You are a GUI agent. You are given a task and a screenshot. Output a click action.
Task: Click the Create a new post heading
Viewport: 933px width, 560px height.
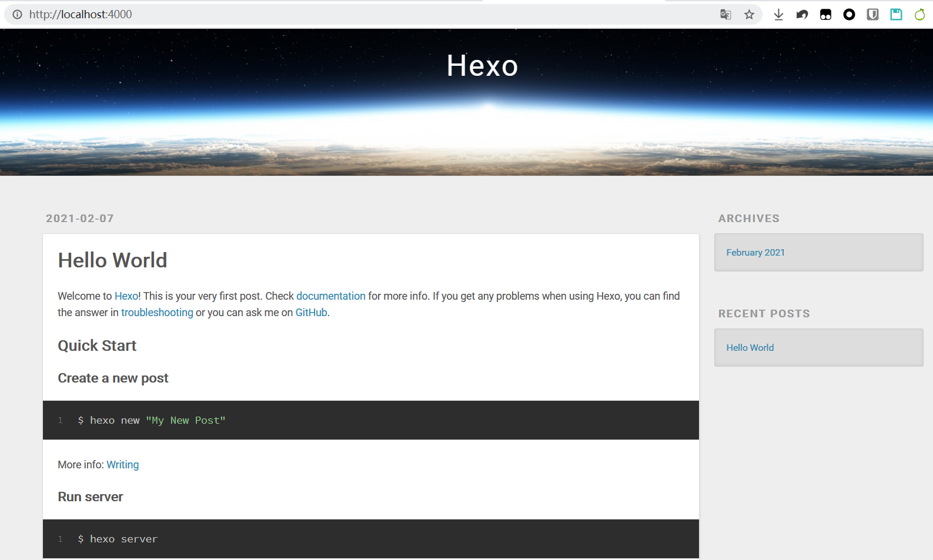click(113, 378)
